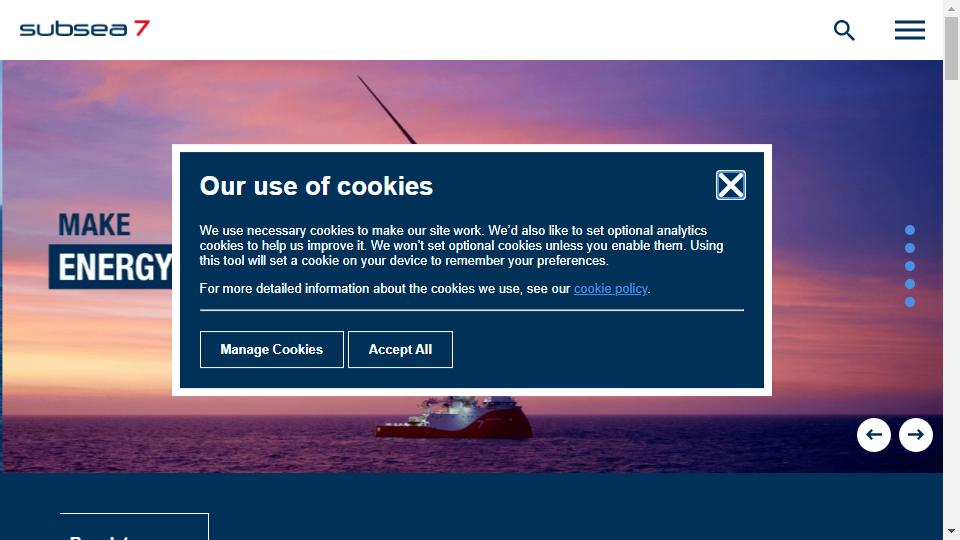Select the first carousel dot
The height and width of the screenshot is (540, 960).
coord(910,230)
